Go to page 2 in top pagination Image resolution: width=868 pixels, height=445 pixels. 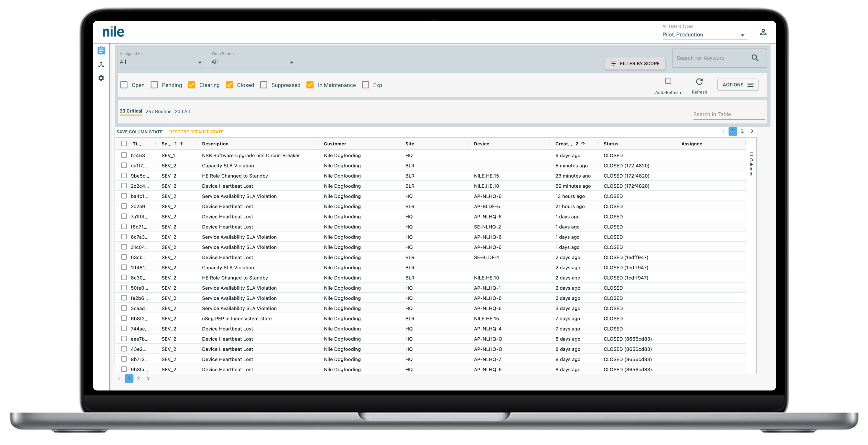click(x=742, y=131)
